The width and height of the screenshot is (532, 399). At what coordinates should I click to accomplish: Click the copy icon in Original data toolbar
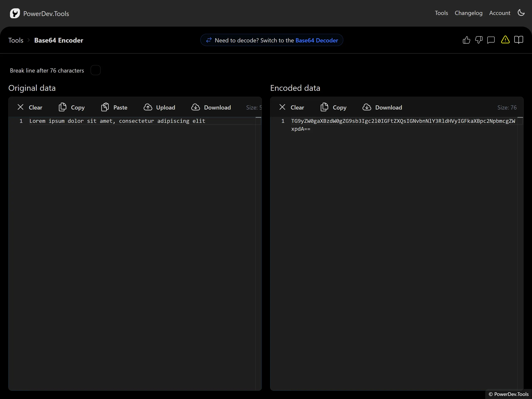[x=63, y=107]
